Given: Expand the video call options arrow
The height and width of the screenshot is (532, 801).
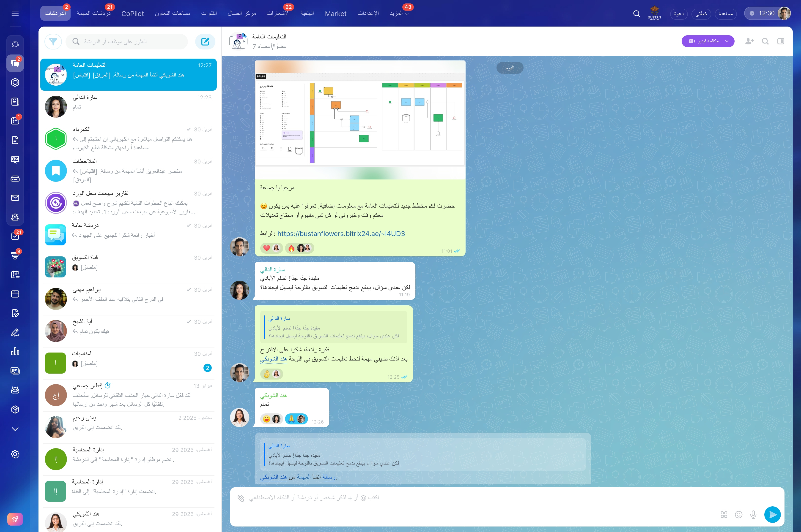Looking at the screenshot, I should [727, 41].
